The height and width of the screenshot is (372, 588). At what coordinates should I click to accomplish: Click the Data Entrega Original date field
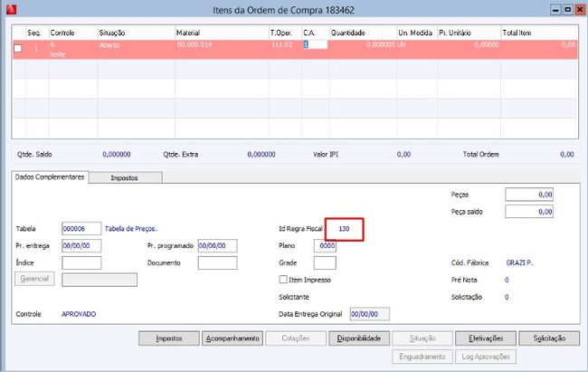tap(370, 314)
